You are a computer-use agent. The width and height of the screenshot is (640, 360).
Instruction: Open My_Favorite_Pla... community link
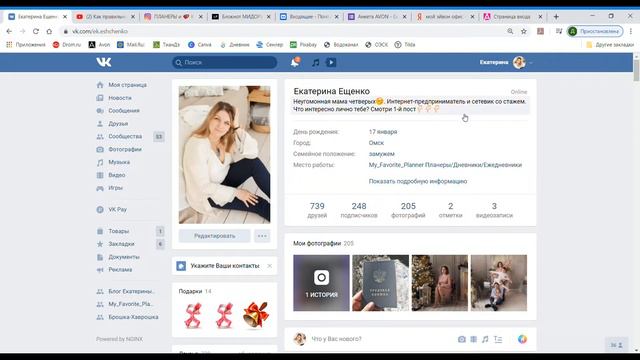tap(131, 304)
